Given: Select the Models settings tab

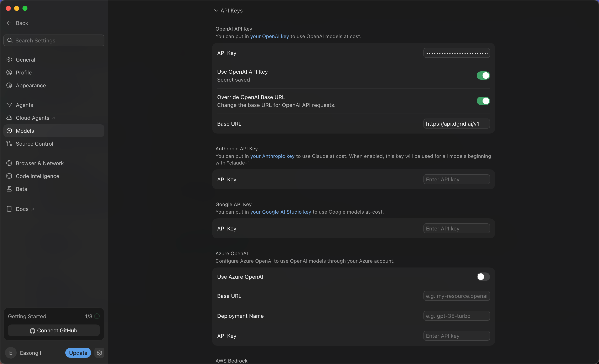Looking at the screenshot, I should point(54,131).
